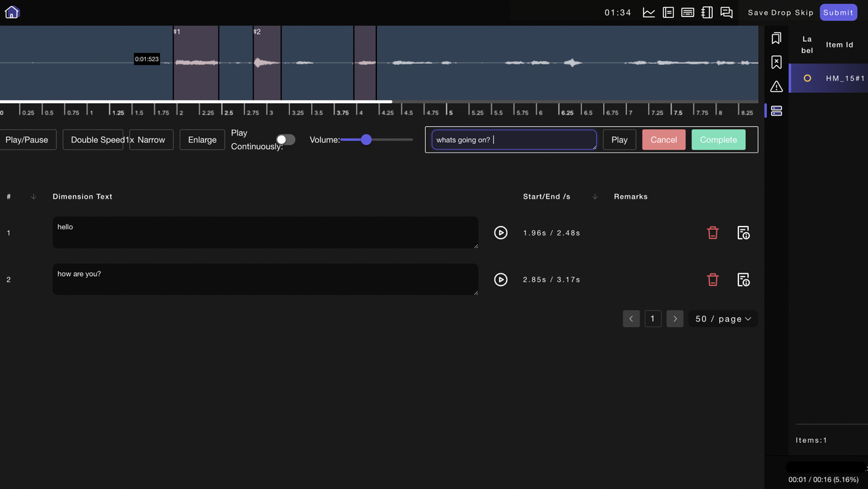Click the Enlarge waveform button
The height and width of the screenshot is (489, 868).
pos(202,140)
